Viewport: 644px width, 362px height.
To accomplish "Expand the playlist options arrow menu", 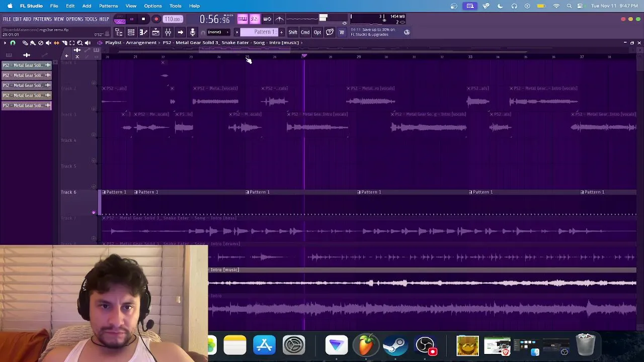I will click(x=5, y=43).
